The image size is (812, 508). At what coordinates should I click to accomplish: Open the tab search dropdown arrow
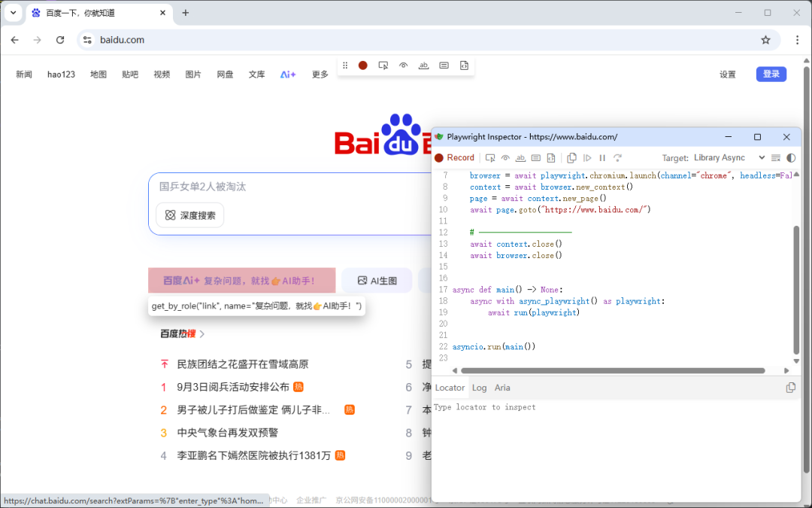tap(13, 13)
